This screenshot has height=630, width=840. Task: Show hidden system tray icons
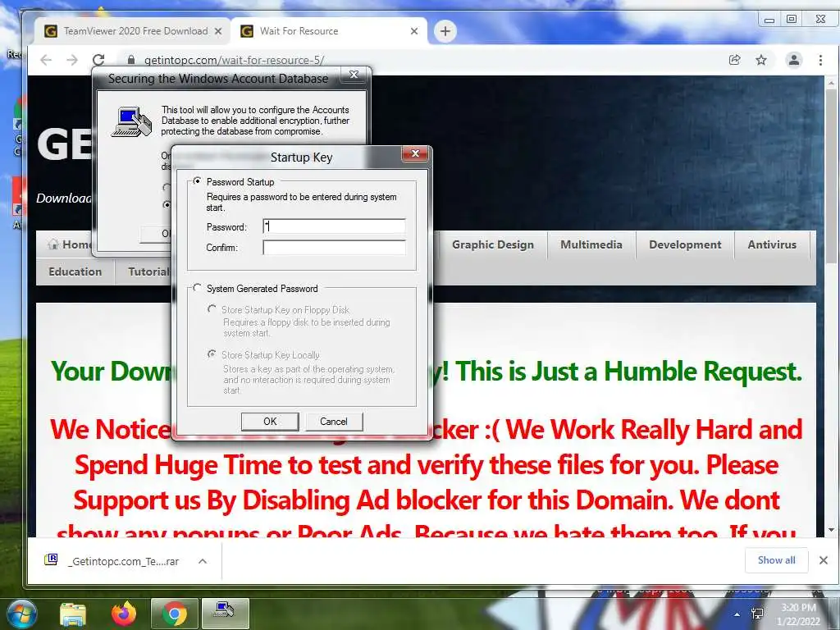[737, 614]
